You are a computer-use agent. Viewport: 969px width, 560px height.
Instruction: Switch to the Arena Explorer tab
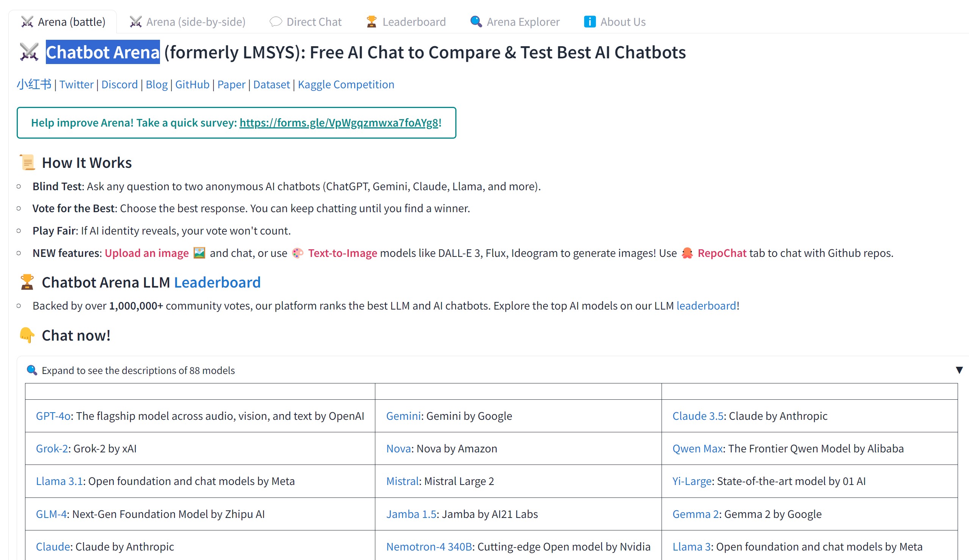coord(523,22)
